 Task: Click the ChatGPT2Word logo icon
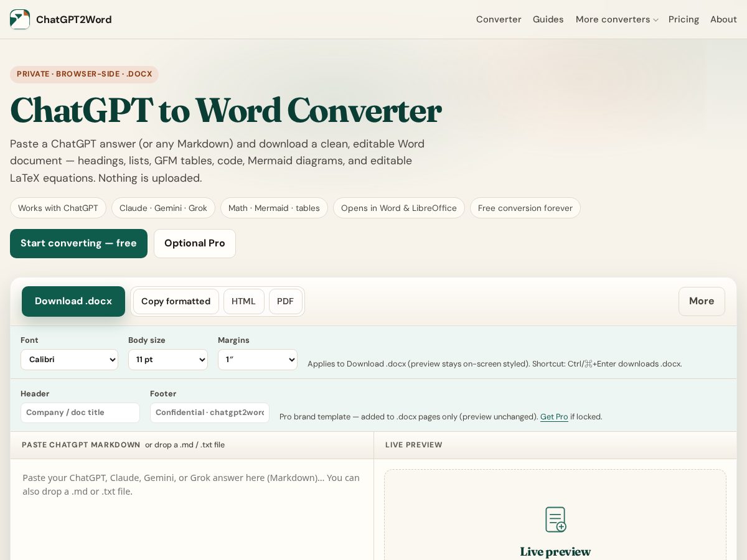click(x=20, y=19)
